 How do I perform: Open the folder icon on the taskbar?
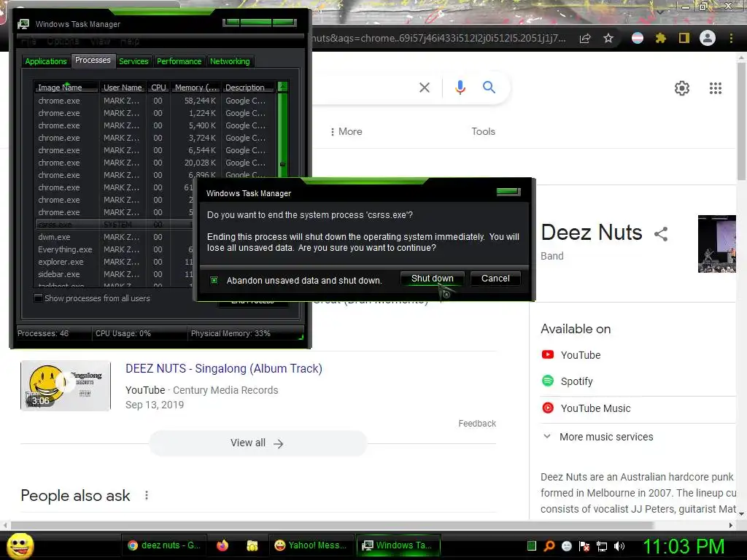(252, 545)
